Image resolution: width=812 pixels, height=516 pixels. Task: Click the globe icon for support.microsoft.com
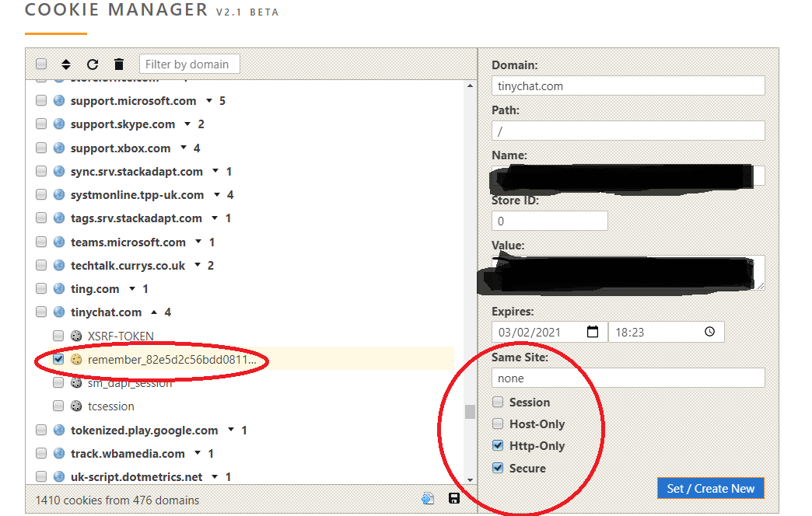coord(59,100)
